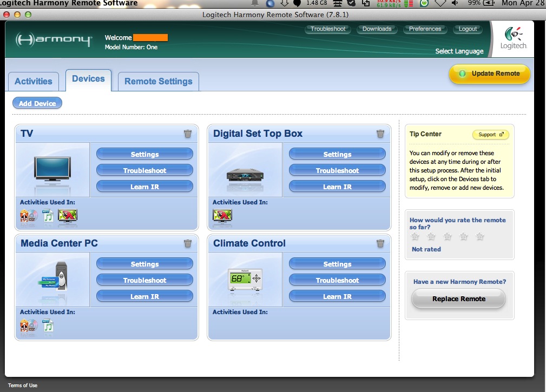Rate the remote two stars

coord(431,236)
